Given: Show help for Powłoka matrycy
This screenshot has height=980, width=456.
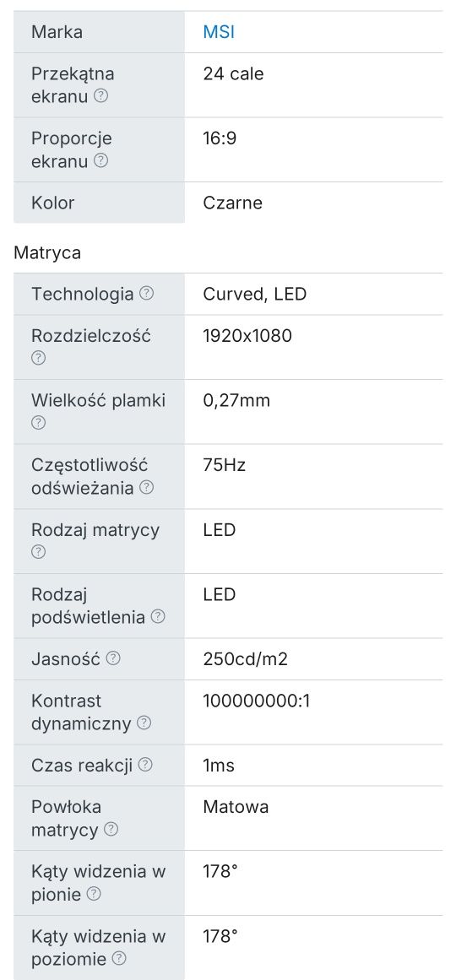Looking at the screenshot, I should point(111,830).
